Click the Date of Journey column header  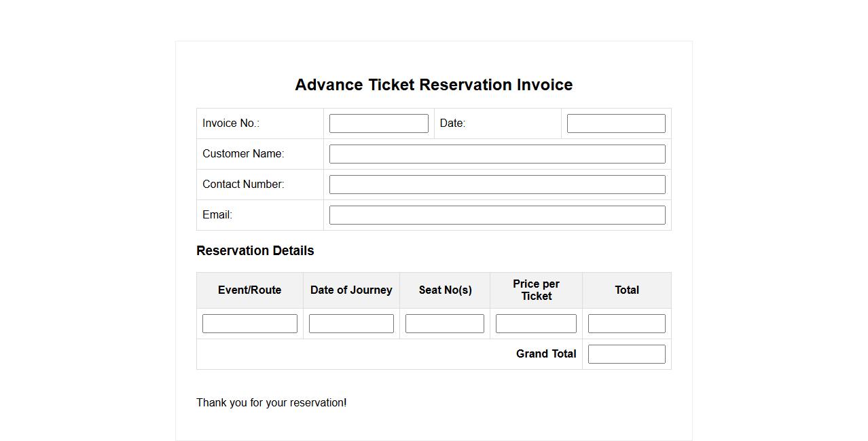pos(351,290)
